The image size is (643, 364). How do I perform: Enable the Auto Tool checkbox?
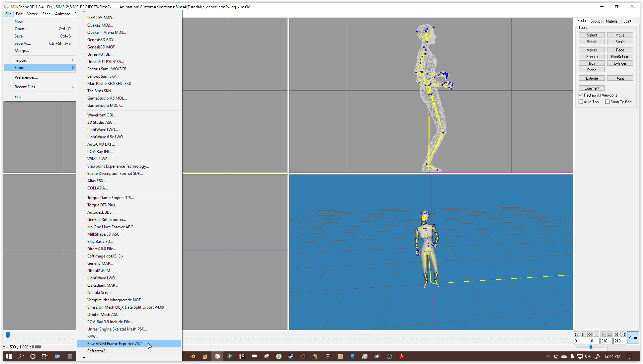(581, 102)
